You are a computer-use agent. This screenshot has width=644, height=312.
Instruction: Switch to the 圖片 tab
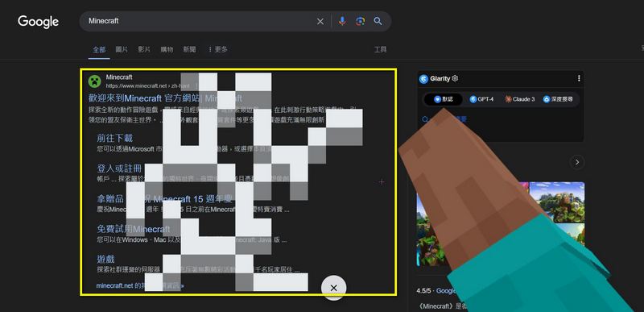tap(122, 49)
